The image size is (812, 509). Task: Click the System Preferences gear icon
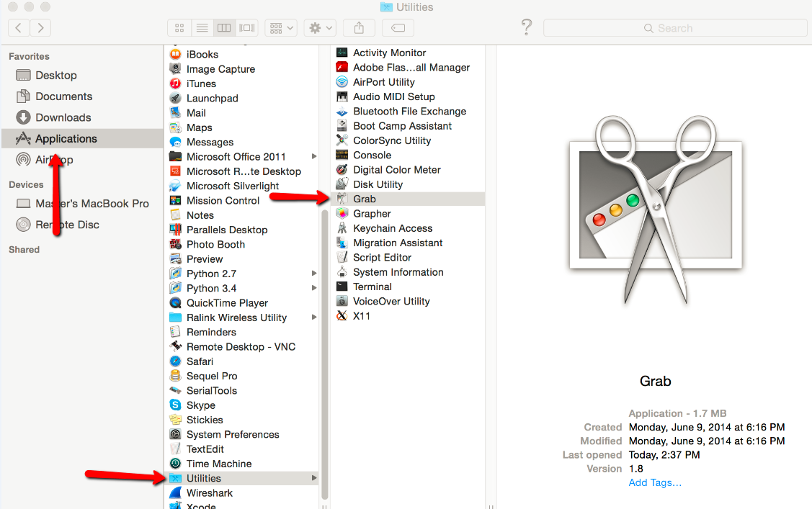coord(176,434)
